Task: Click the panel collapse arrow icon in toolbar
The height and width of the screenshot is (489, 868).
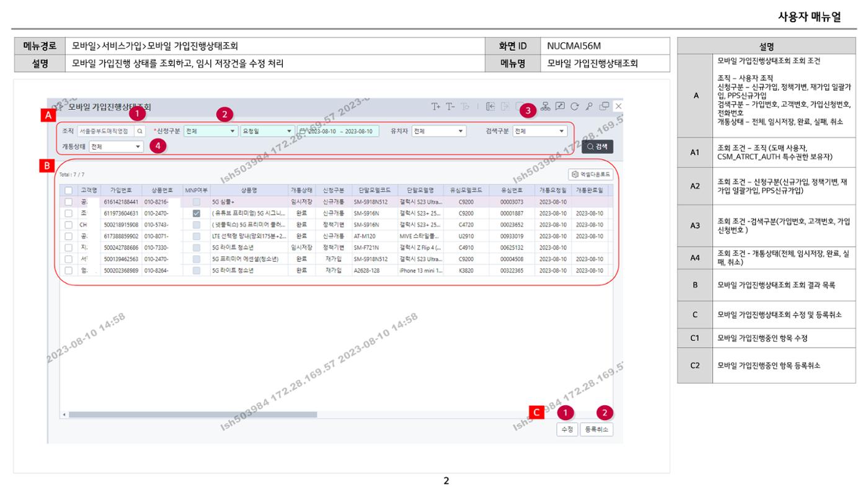Action: (490, 107)
